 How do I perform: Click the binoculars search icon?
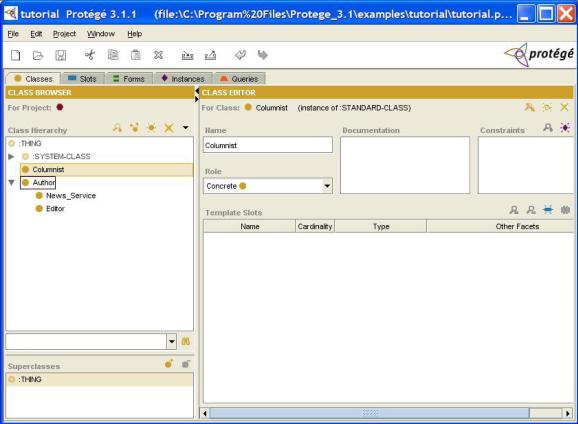coord(186,341)
